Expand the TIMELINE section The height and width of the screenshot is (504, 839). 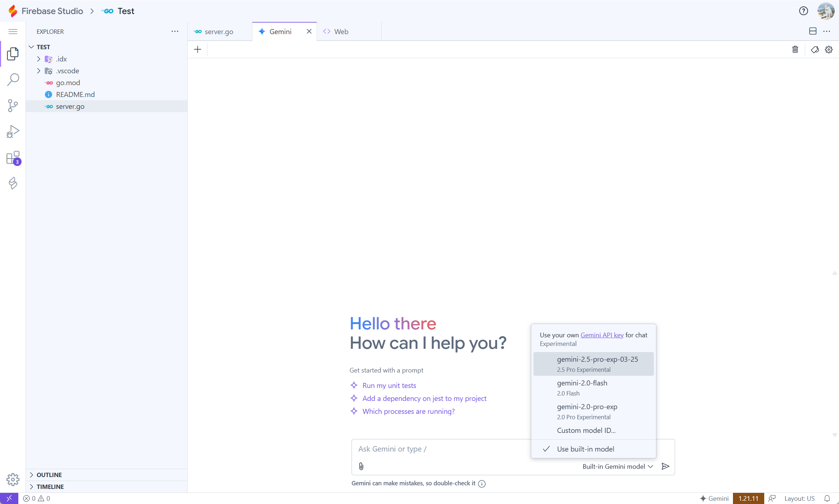click(106, 487)
